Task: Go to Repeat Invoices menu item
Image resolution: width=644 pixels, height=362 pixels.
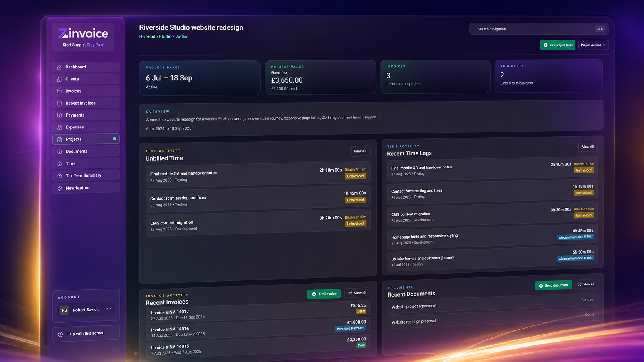Action: [x=86, y=103]
